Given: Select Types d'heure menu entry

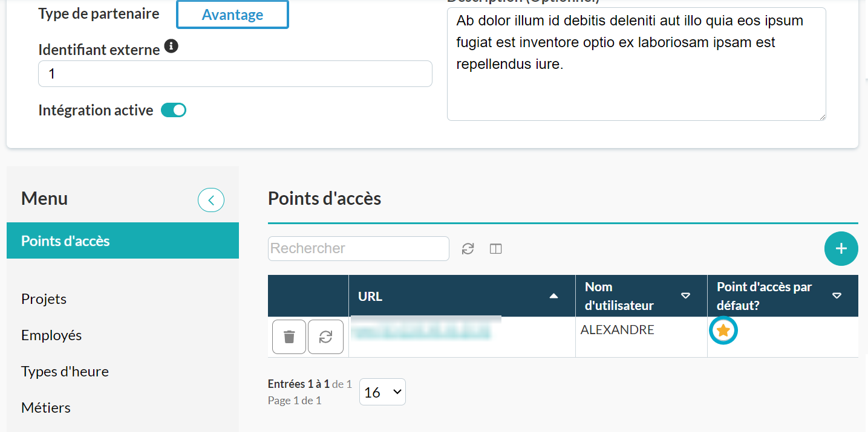Looking at the screenshot, I should pos(65,372).
